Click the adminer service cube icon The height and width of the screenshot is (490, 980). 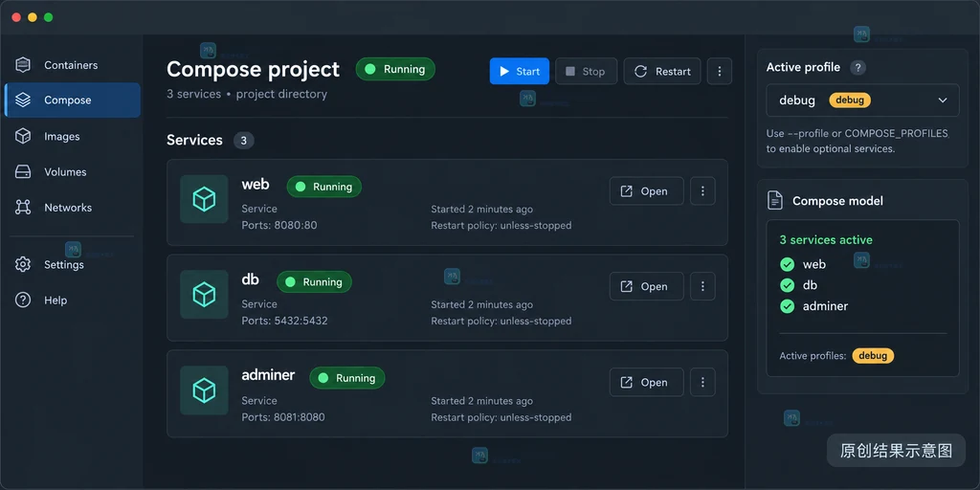(204, 390)
